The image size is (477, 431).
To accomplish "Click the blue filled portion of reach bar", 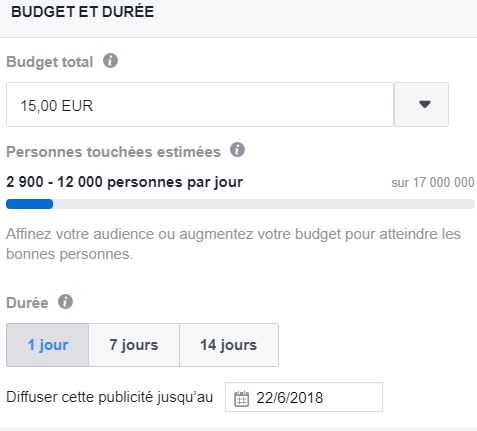I will click(30, 204).
